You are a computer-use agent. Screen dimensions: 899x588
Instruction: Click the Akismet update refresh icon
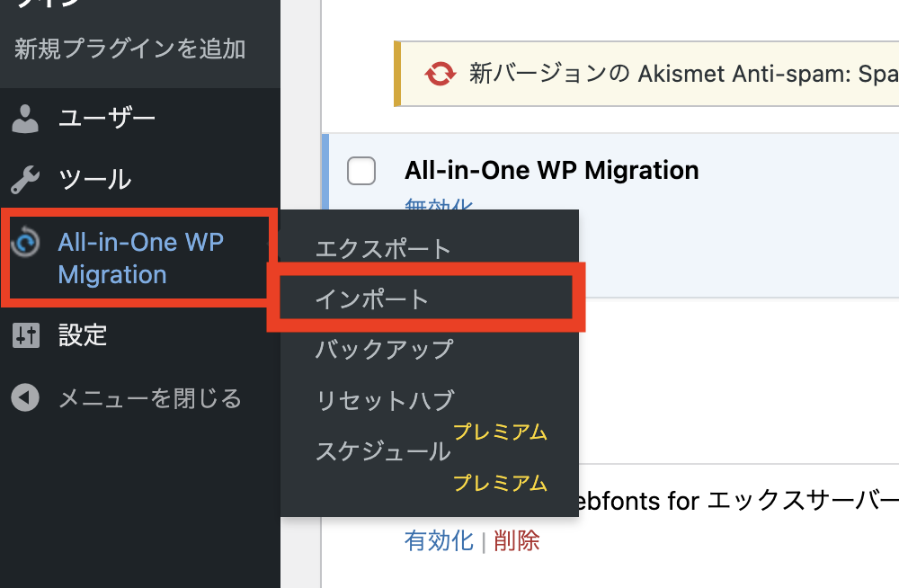(440, 74)
